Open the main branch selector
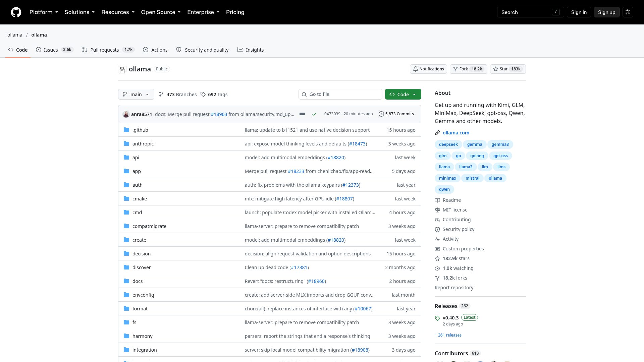Screen dimensions: 644x362 tap(136, 94)
